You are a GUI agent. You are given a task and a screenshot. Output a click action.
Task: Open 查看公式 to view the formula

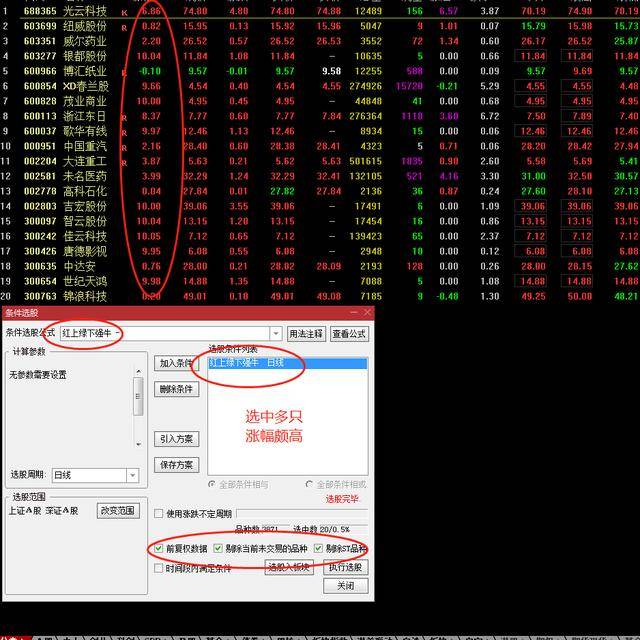tap(349, 333)
